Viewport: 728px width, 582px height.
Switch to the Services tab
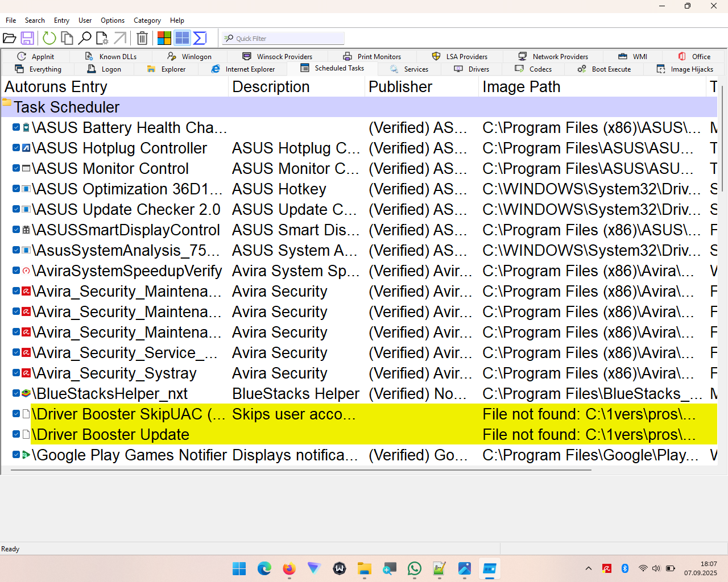(409, 69)
